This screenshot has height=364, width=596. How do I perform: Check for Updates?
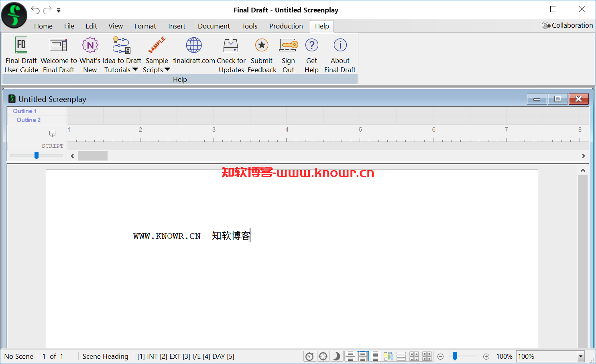(x=231, y=55)
